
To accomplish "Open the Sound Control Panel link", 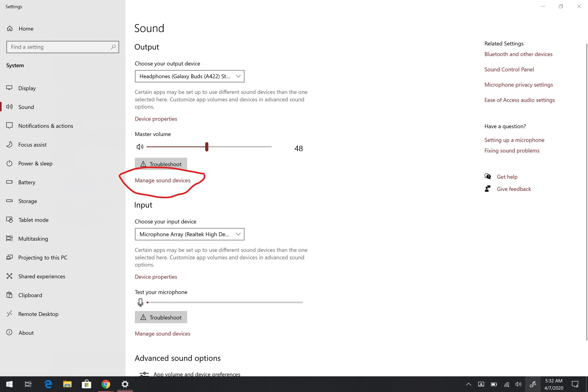I will point(509,70).
